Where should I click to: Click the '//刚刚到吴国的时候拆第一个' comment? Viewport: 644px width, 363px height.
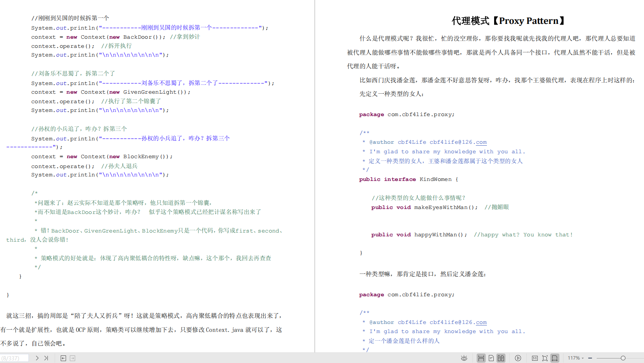pos(70,18)
